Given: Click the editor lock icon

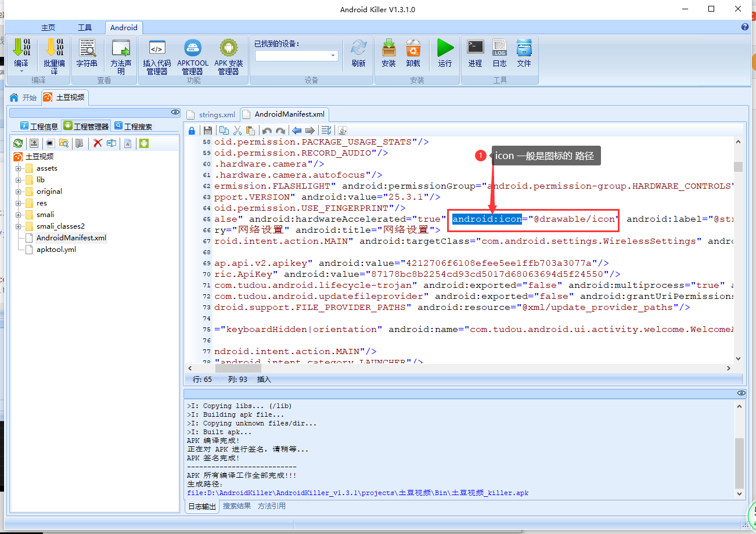Looking at the screenshot, I should 192,131.
